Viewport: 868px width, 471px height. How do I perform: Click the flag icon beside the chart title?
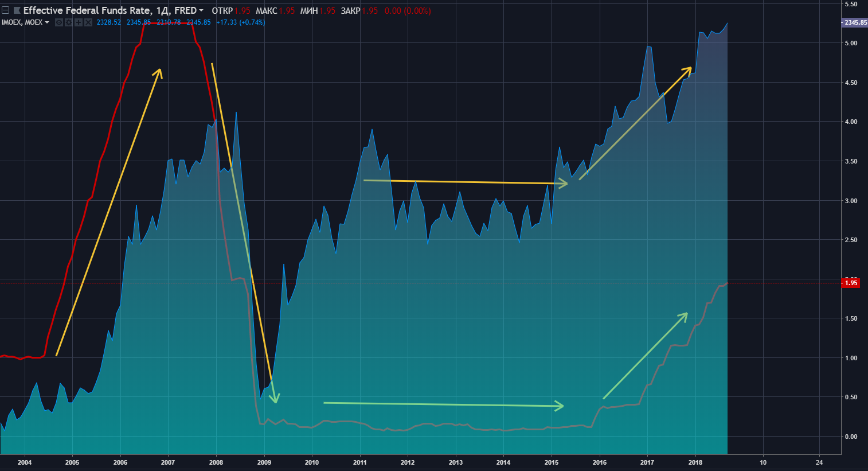[17, 10]
